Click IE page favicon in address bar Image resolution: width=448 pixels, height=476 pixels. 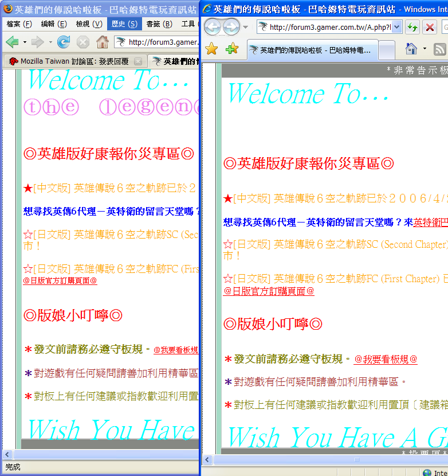tap(263, 27)
